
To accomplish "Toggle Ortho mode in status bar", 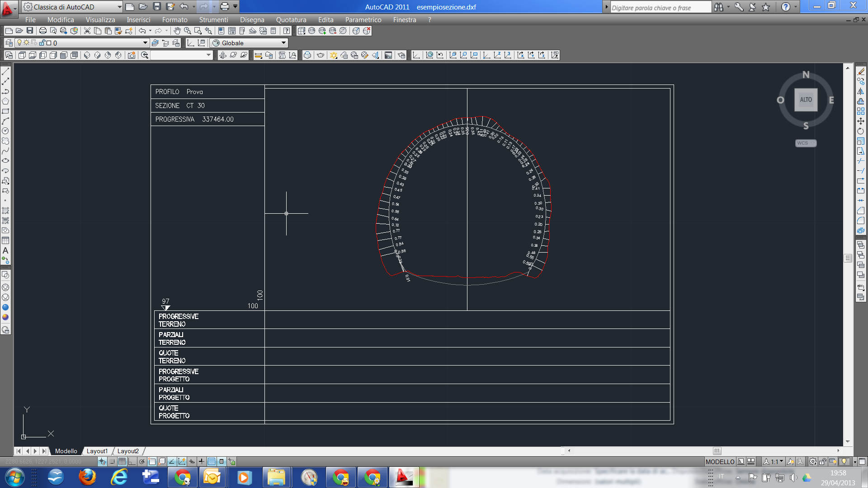I will coord(132,461).
